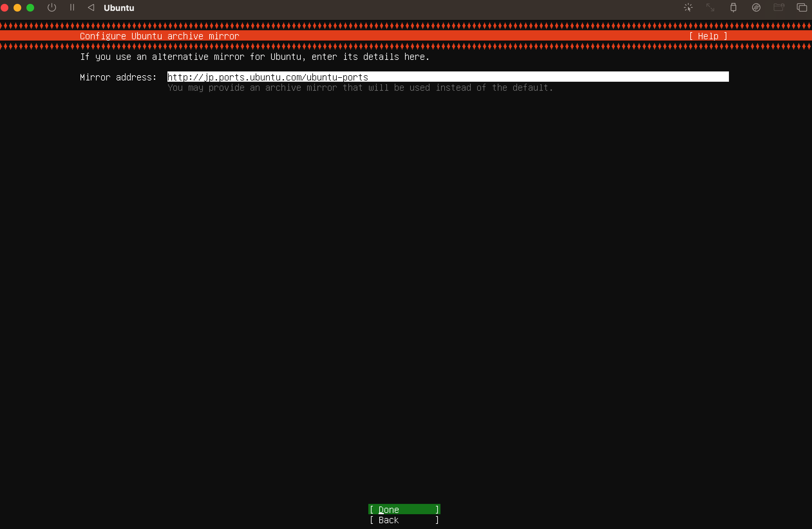Click the mirror URL text in field
The width and height of the screenshot is (812, 529).
pyautogui.click(x=268, y=77)
